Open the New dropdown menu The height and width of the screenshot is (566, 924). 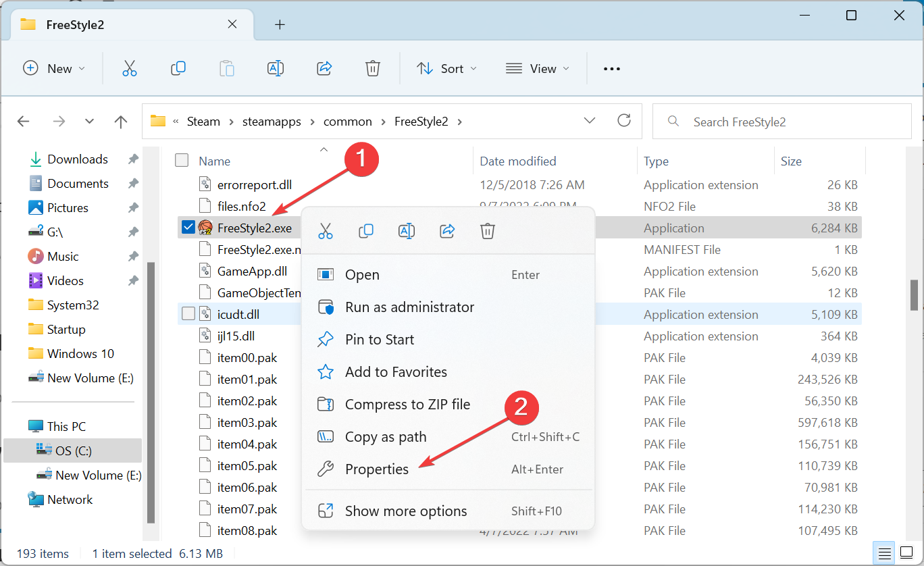pos(54,68)
